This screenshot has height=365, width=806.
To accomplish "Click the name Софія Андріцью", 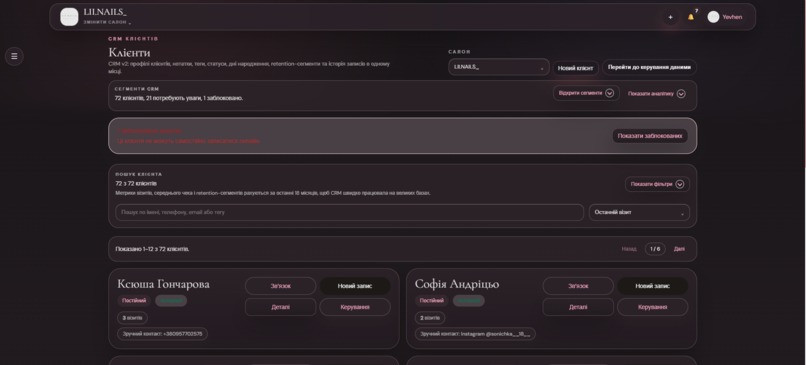I will (457, 284).
